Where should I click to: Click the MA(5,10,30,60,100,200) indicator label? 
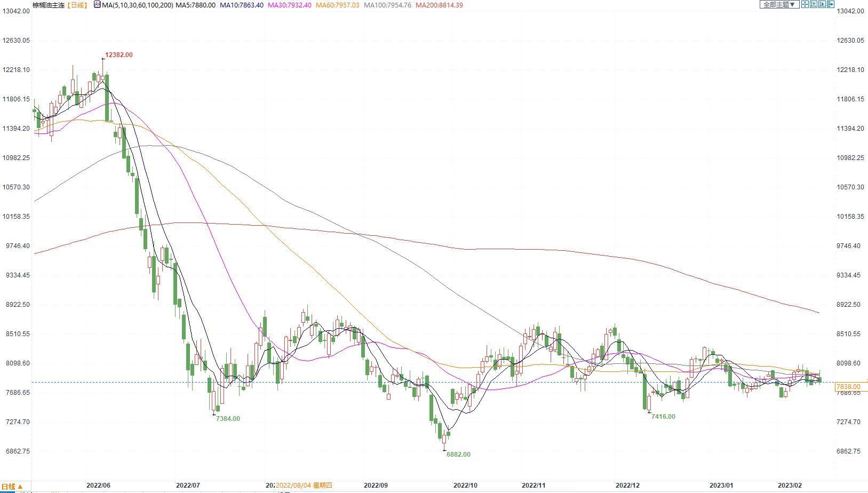138,5
